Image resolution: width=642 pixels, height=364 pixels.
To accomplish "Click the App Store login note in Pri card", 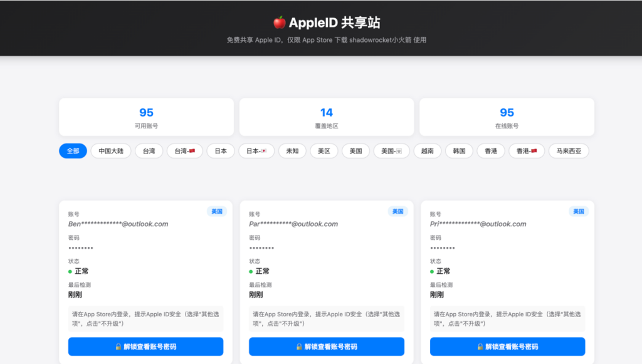I will click(x=508, y=319).
